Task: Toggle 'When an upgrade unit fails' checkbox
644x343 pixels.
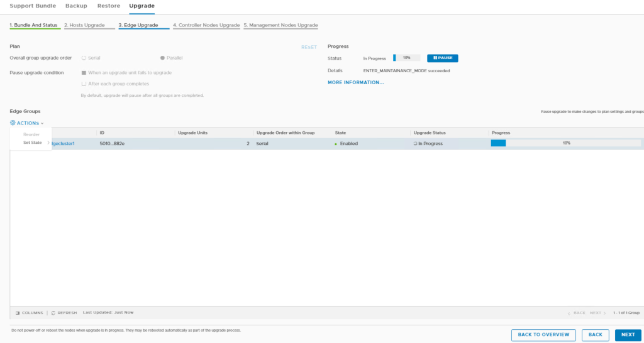Action: (84, 73)
